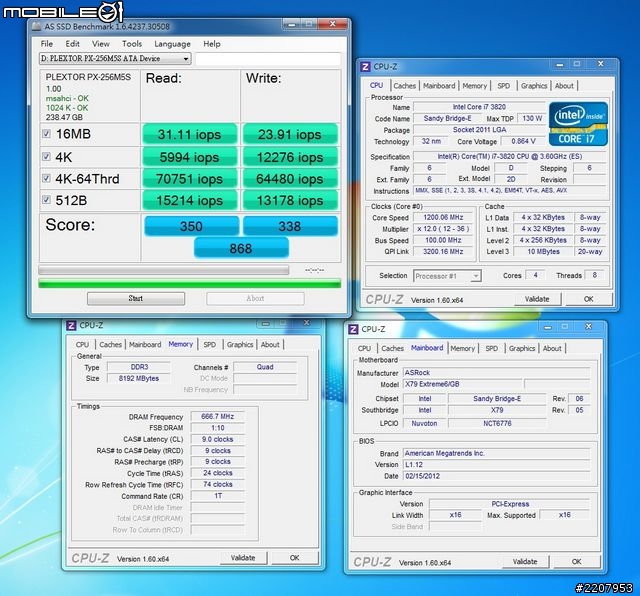Click the Start benchmark button
The width and height of the screenshot is (640, 596).
tap(136, 298)
